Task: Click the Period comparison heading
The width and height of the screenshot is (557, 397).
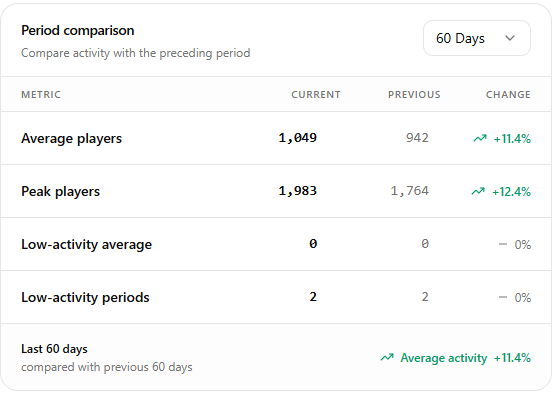Action: click(78, 31)
